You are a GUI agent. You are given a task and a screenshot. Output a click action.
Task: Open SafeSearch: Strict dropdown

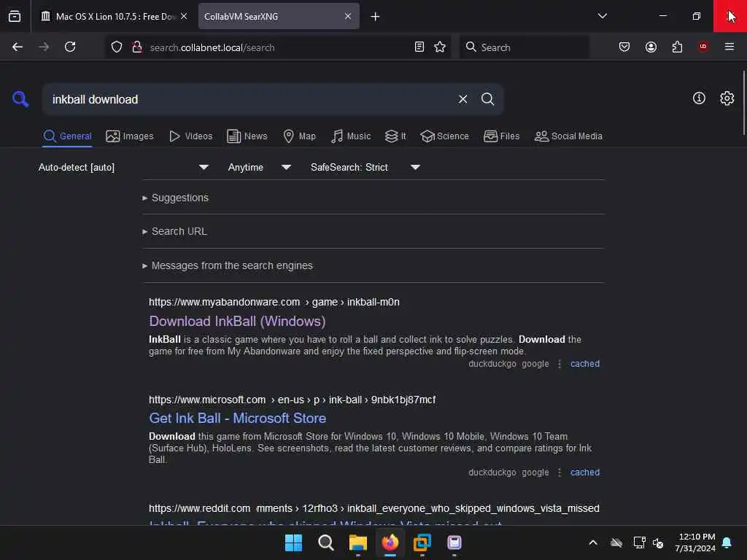click(365, 167)
